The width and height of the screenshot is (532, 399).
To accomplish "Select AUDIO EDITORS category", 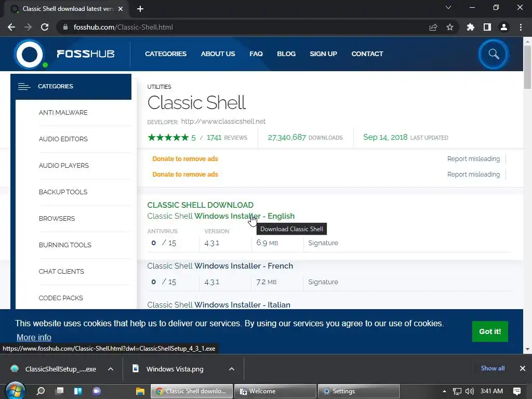I will (x=63, y=139).
